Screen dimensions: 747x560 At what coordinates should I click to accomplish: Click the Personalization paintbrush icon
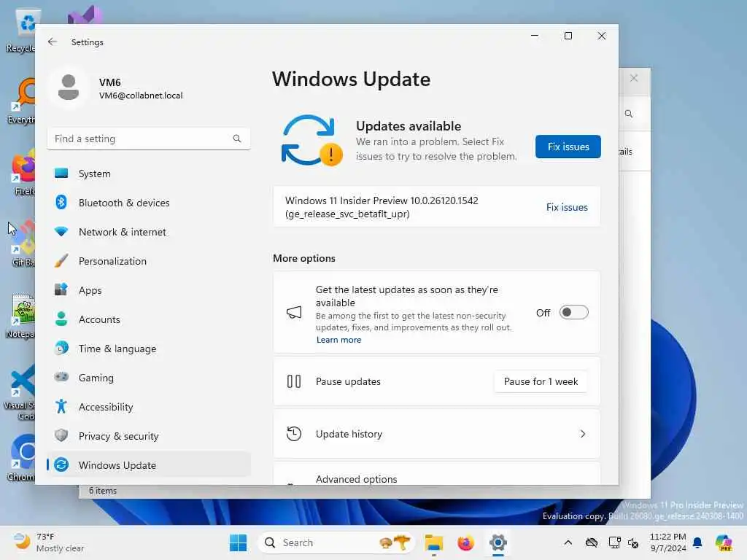pos(61,261)
